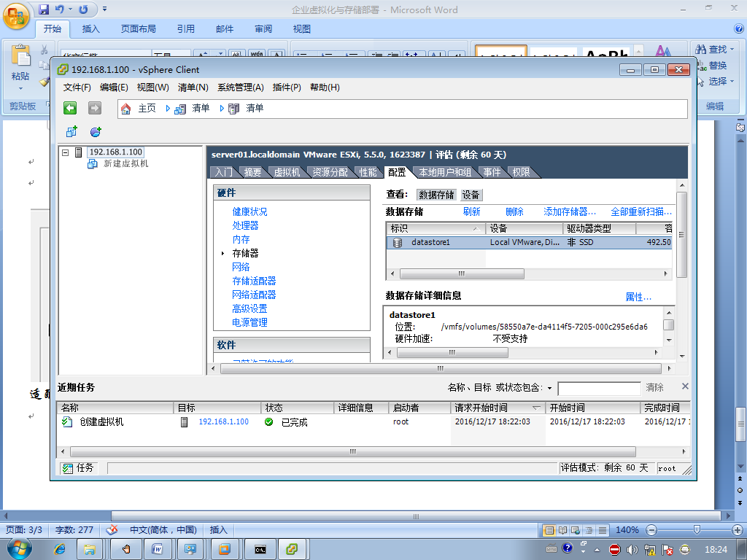The image size is (747, 560).
Task: Open the 内存 hardware link
Action: click(x=241, y=239)
